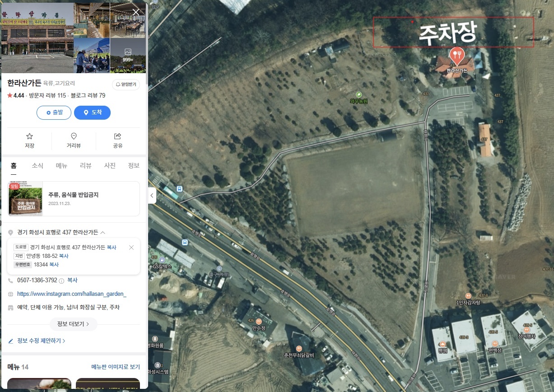The width and height of the screenshot is (554, 392).
Task: Click the 출발 departure button
Action: coord(54,112)
